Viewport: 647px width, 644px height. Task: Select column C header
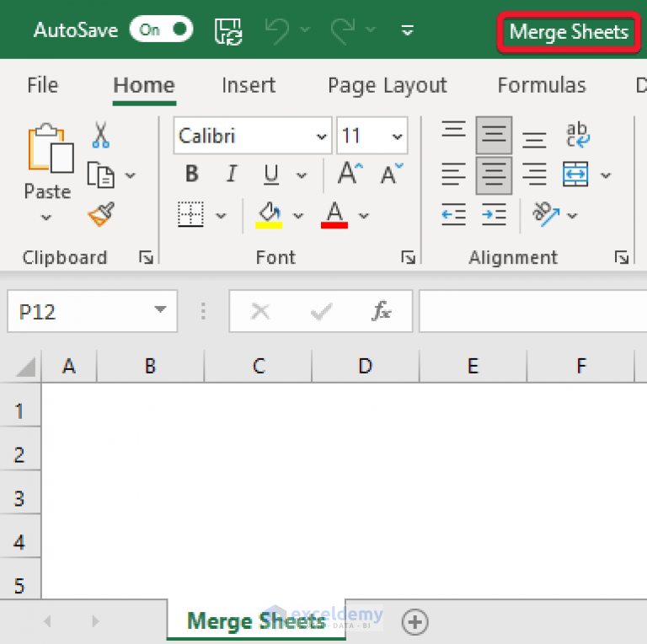click(259, 366)
